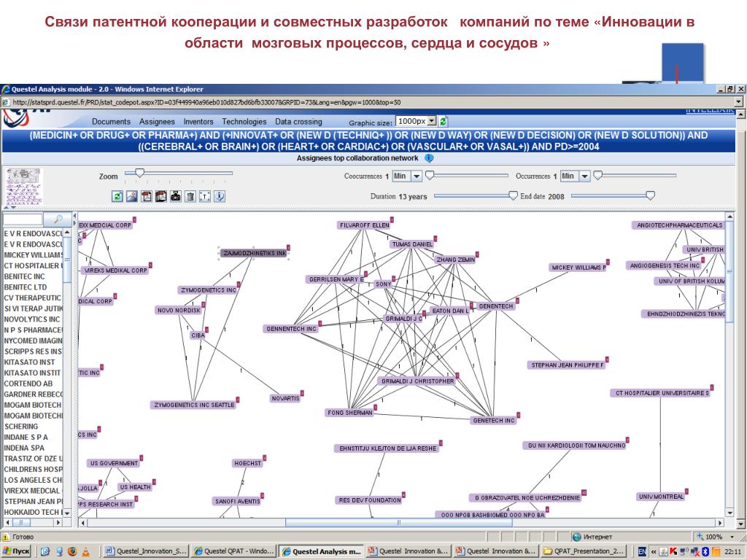Click the Occurrences slider handle
The width and height of the screenshot is (747, 560).
point(598,175)
